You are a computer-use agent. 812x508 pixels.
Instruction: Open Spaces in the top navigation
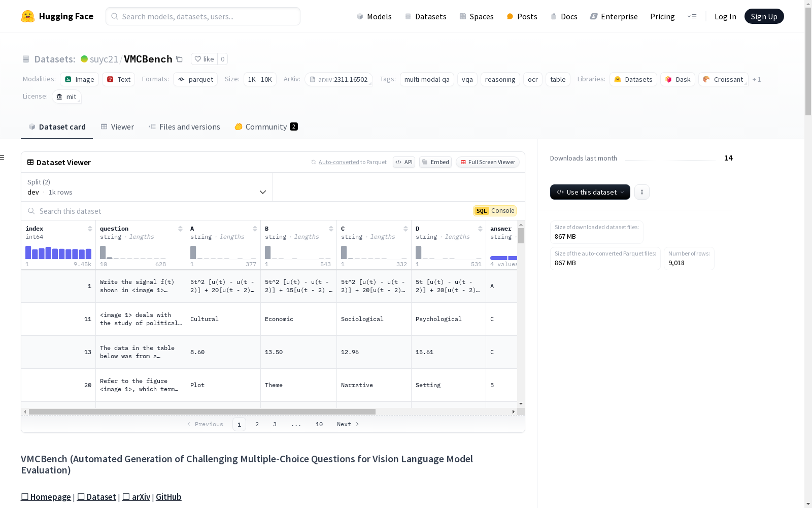(x=476, y=16)
